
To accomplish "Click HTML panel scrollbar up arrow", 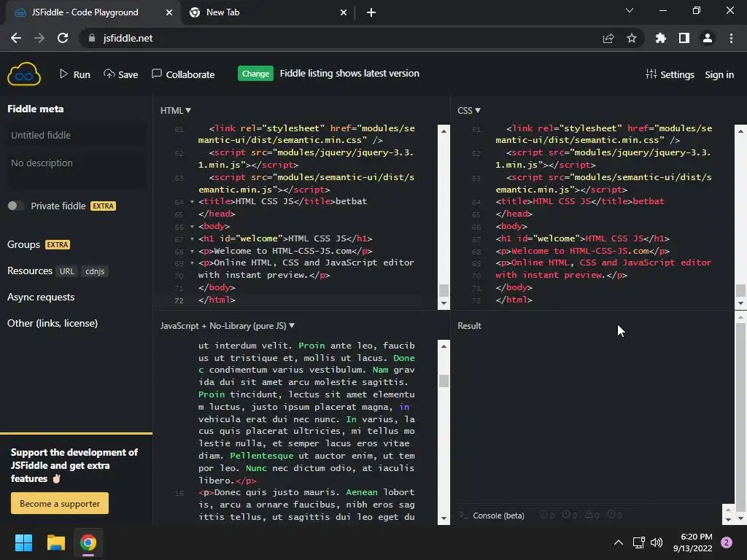I will coord(444,131).
